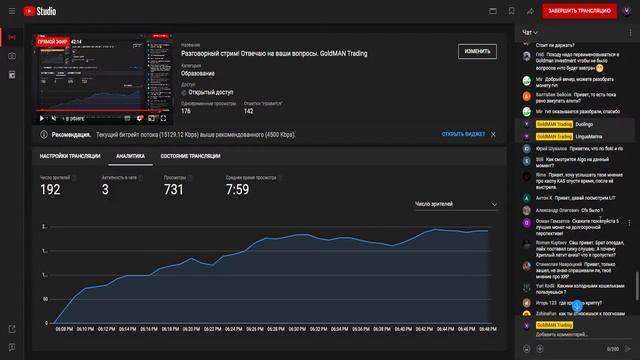Play the stream preview video
Screen dimensions: 640x360
42,118
